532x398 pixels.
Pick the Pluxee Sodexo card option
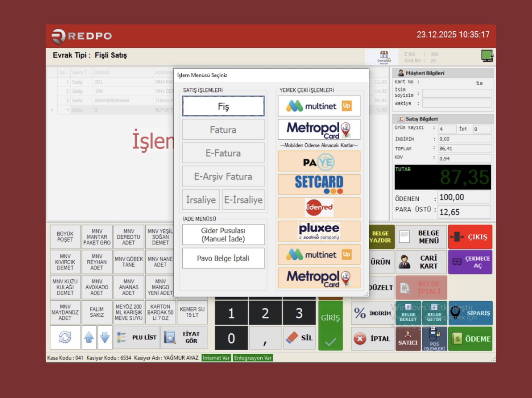[319, 231]
